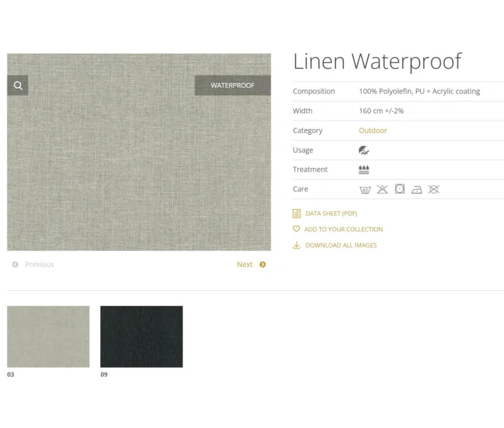
Task: Click the tumble dry care icon
Action: tap(400, 189)
